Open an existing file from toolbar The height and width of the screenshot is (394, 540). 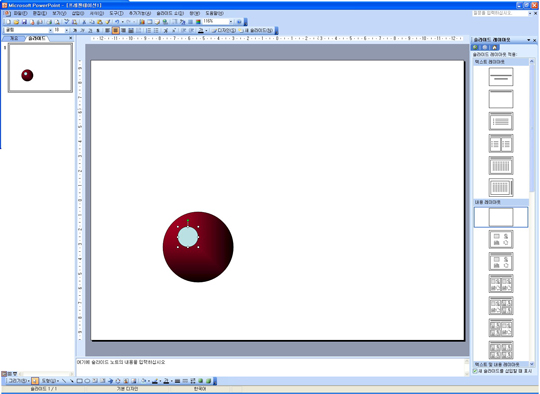(x=16, y=22)
